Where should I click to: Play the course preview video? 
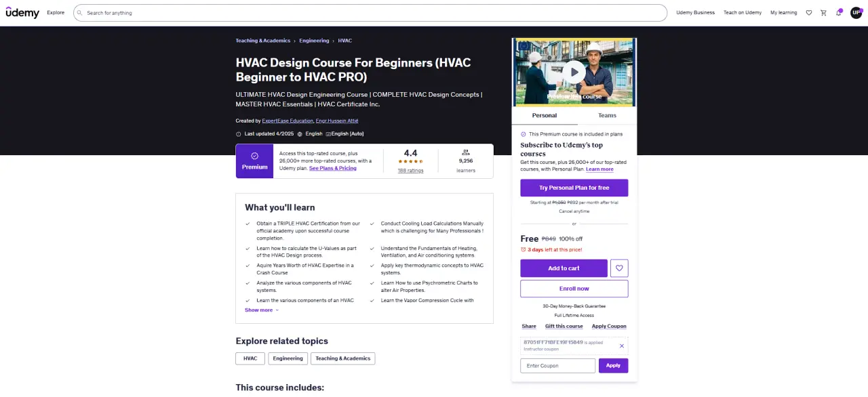tap(574, 72)
